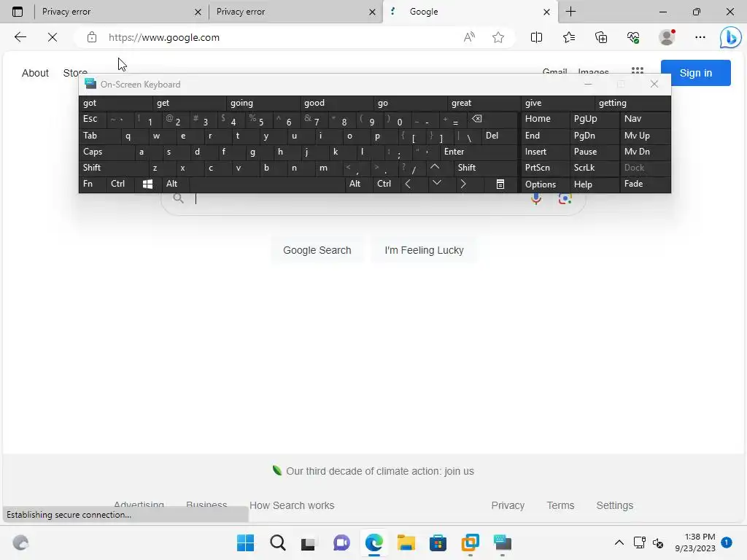The height and width of the screenshot is (560, 747).
Task: Open Settings and more ellipsis
Action: [x=700, y=37]
